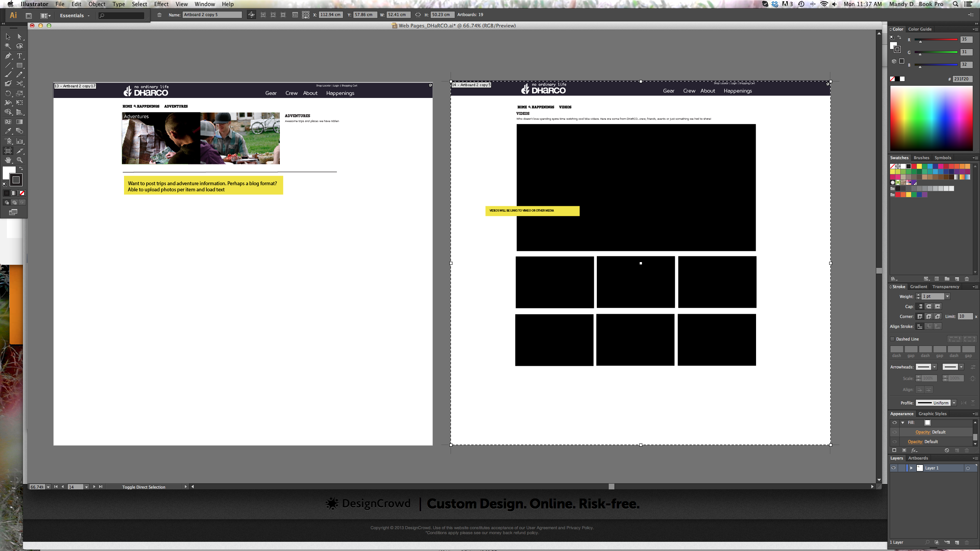The image size is (980, 551).
Task: Open the Gradient panel tab
Action: click(x=918, y=287)
